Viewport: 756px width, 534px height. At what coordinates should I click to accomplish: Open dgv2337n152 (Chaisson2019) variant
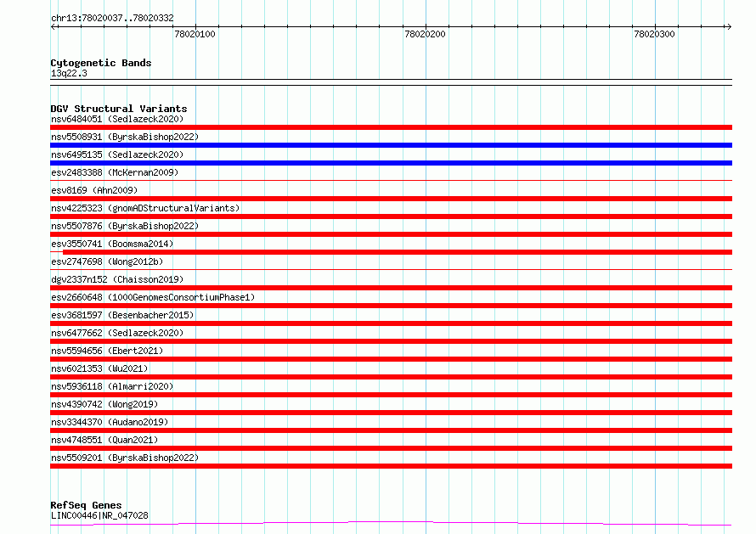click(117, 279)
